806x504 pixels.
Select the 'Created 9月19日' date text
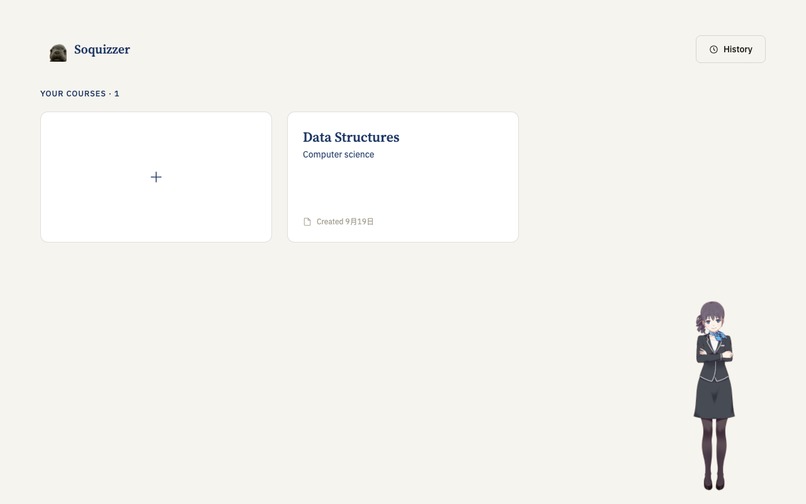345,222
